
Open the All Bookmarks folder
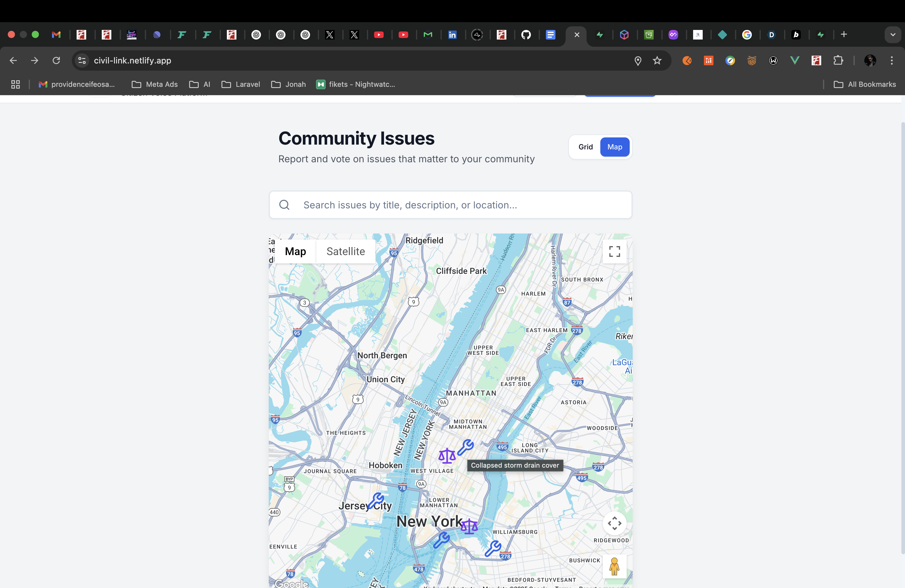point(865,84)
